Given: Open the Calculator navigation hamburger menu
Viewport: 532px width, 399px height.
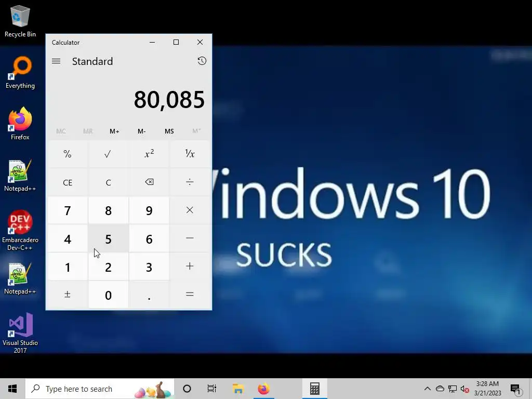Looking at the screenshot, I should coord(56,61).
